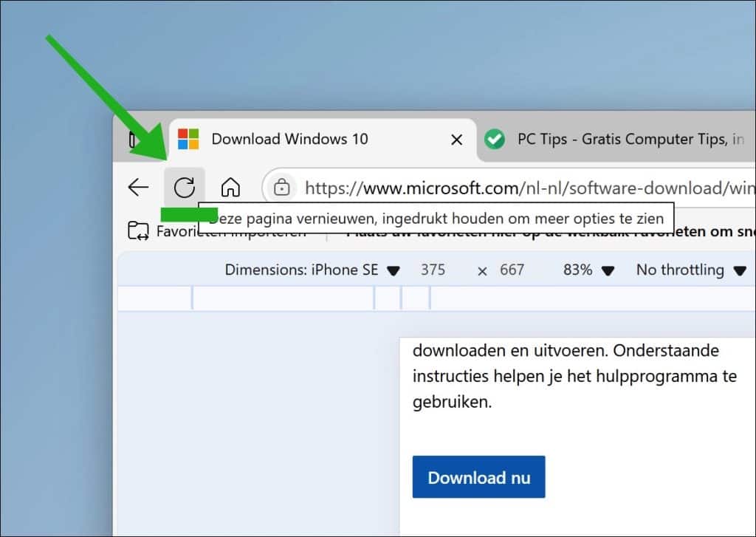Open the home page icon
756x537 pixels.
pyautogui.click(x=230, y=187)
